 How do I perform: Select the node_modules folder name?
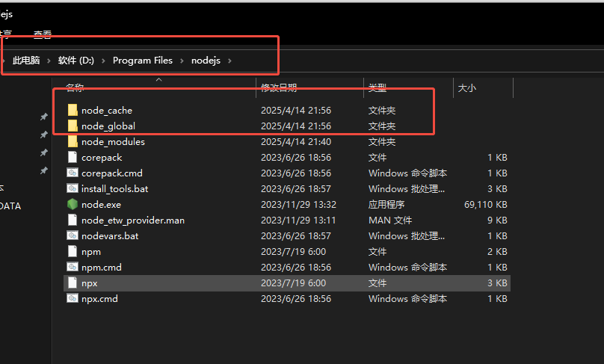[x=114, y=142]
